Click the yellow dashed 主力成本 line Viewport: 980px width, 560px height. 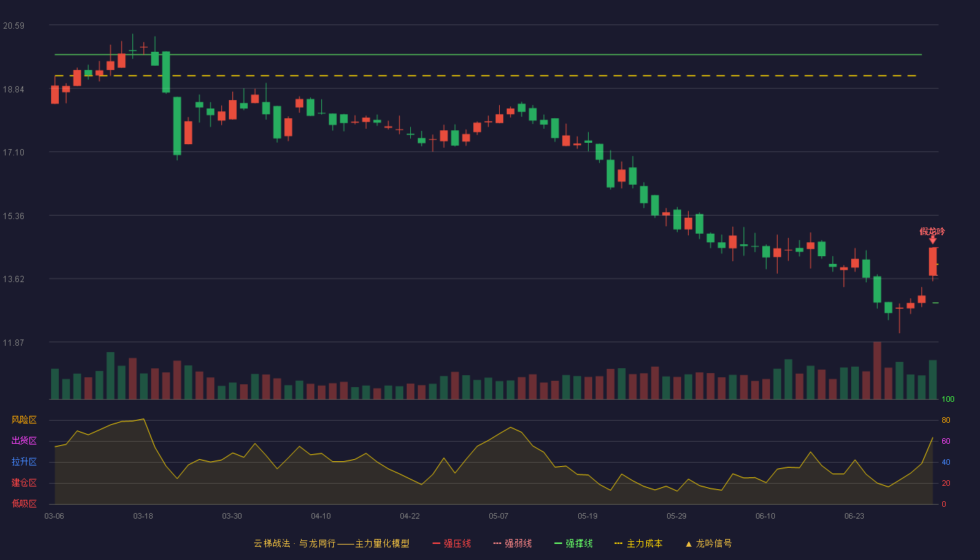tap(486, 76)
